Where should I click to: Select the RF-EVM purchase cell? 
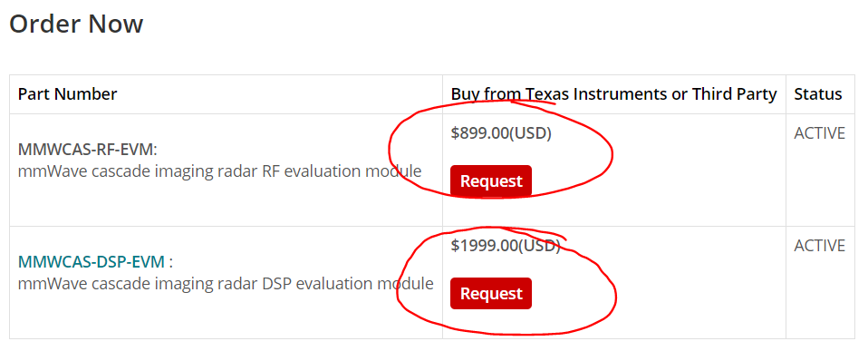(x=614, y=171)
